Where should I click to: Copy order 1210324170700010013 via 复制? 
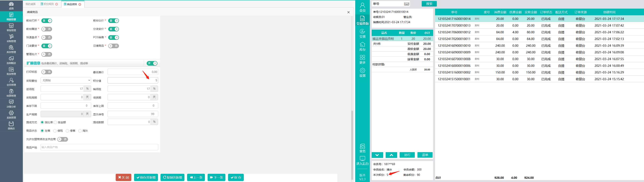(477, 25)
